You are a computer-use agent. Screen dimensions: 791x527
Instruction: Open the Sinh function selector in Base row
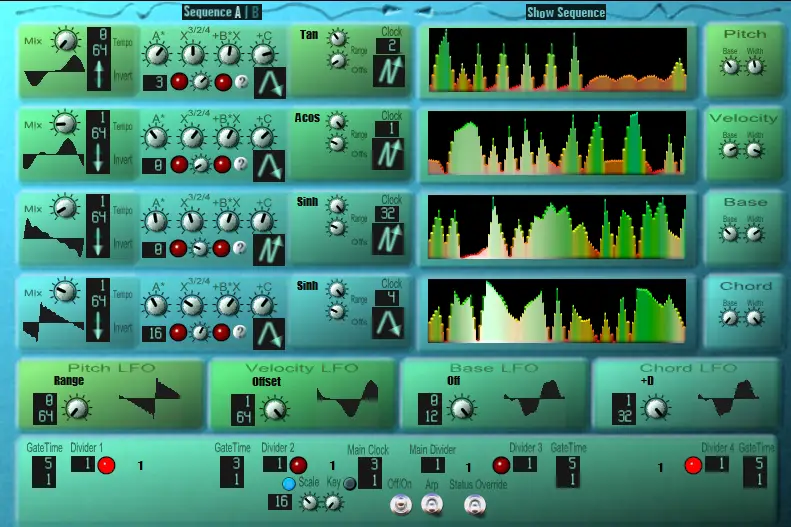[307, 201]
